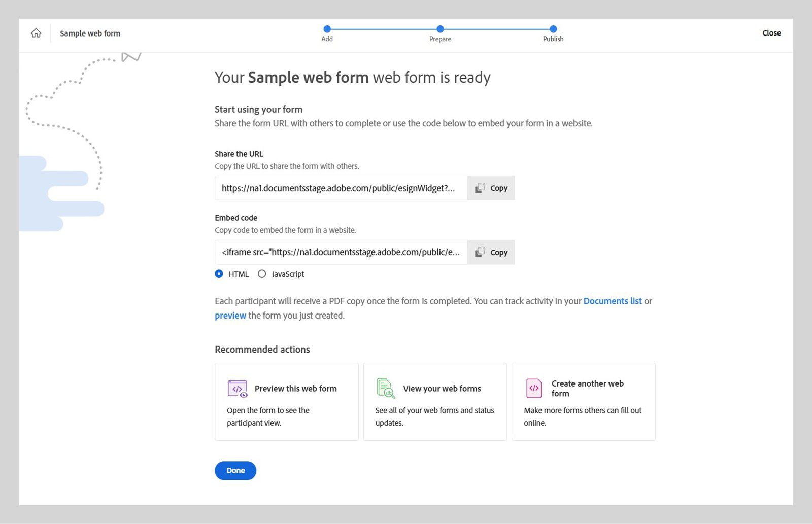
Task: Click inside the iframe embed code field
Action: 340,252
